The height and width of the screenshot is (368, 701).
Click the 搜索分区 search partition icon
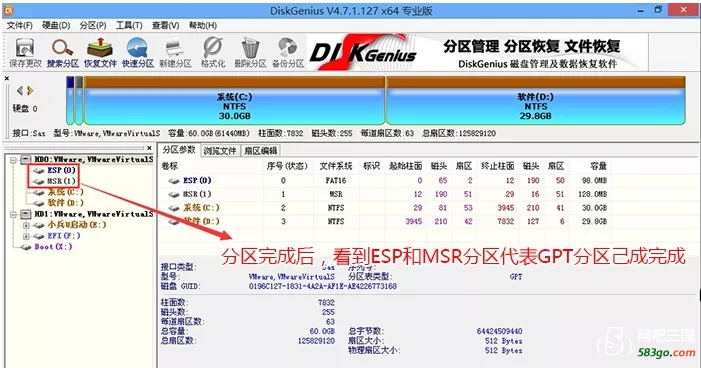63,53
